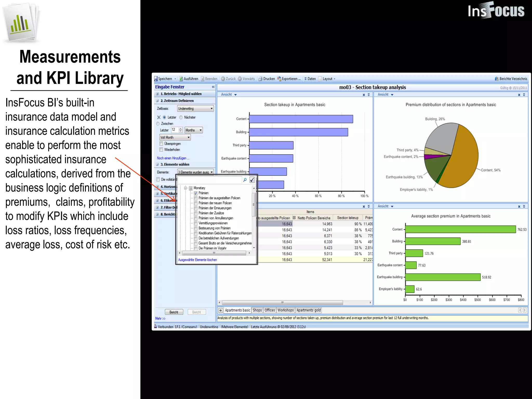Click the Items table horizontal scrollbar
This screenshot has width=532, height=399.
pyautogui.click(x=282, y=303)
